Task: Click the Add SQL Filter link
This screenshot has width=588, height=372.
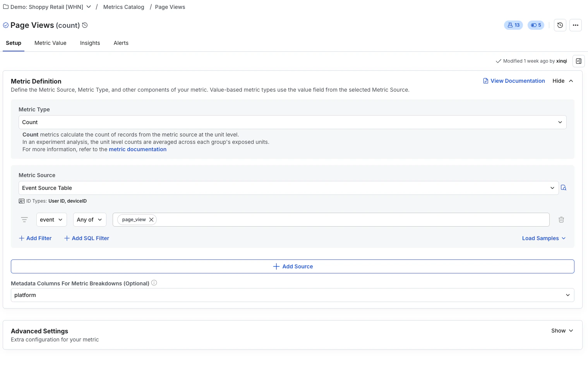Action: click(86, 238)
